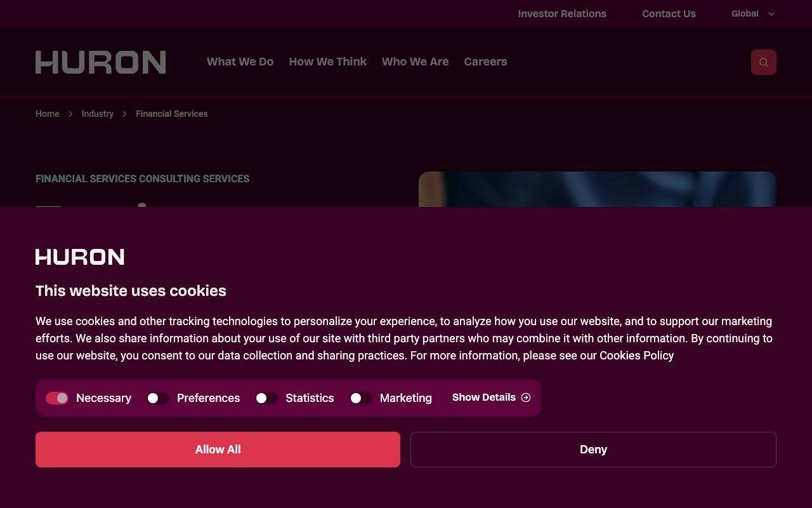Viewport: 812px width, 508px height.
Task: Click 'This website uses cookies' heading
Action: [x=131, y=291]
